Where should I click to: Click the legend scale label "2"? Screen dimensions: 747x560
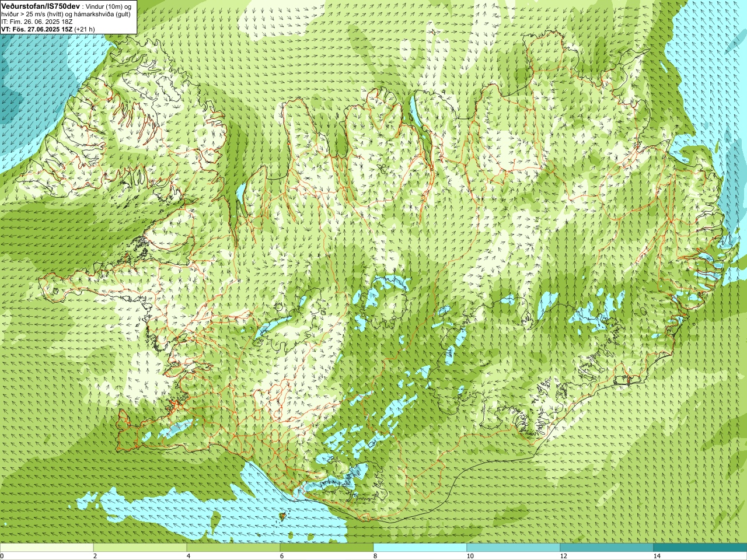coord(95,556)
